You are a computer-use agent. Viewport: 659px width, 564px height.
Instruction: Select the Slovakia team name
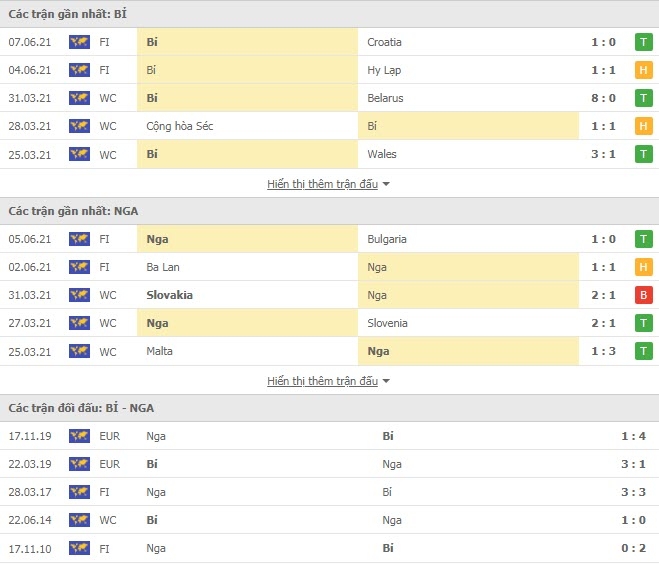click(169, 295)
